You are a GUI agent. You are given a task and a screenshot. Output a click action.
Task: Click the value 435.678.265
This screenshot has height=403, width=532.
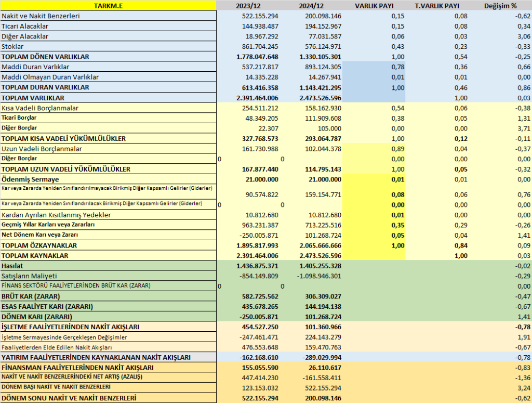pos(260,307)
